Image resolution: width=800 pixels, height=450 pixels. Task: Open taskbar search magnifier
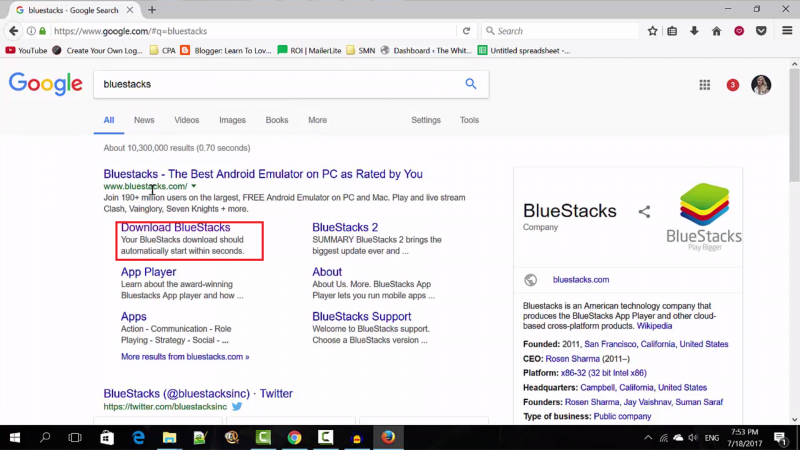click(45, 437)
